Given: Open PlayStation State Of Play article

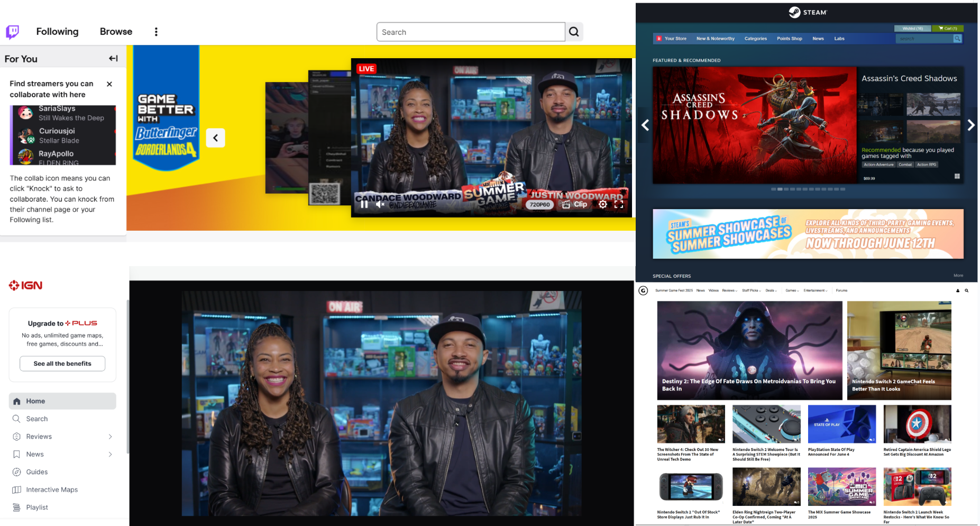Looking at the screenshot, I should [x=842, y=431].
